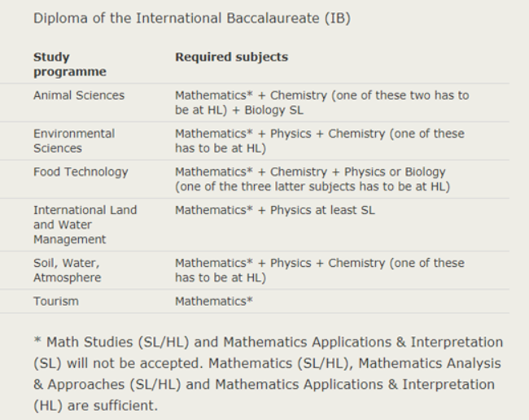Click Animal Sciences required subjects text
Image resolution: width=529 pixels, height=420 pixels.
click(321, 103)
